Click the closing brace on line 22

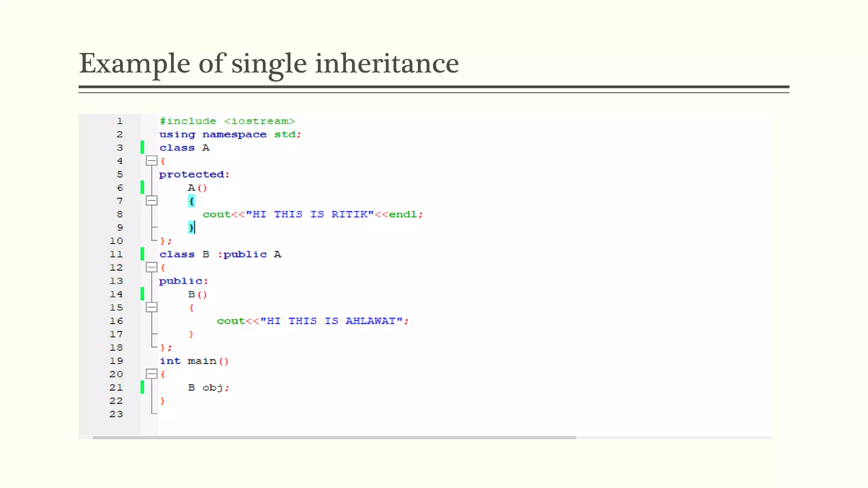pos(162,401)
